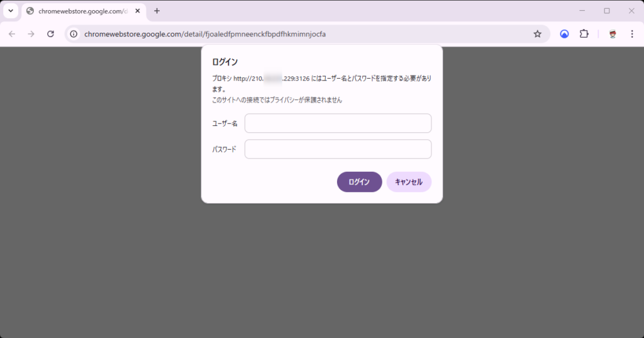This screenshot has height=338, width=644.
Task: Open the Extensions puzzle piece menu
Action: click(x=584, y=34)
